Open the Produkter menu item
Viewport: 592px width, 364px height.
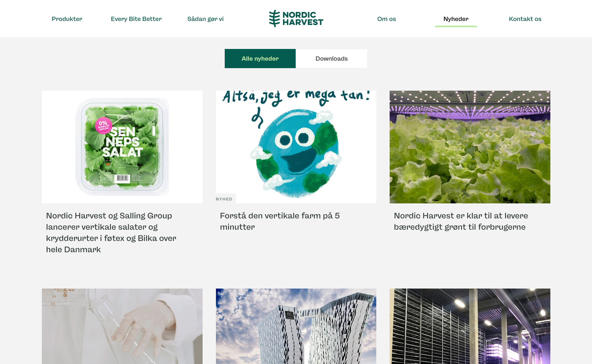(x=67, y=19)
